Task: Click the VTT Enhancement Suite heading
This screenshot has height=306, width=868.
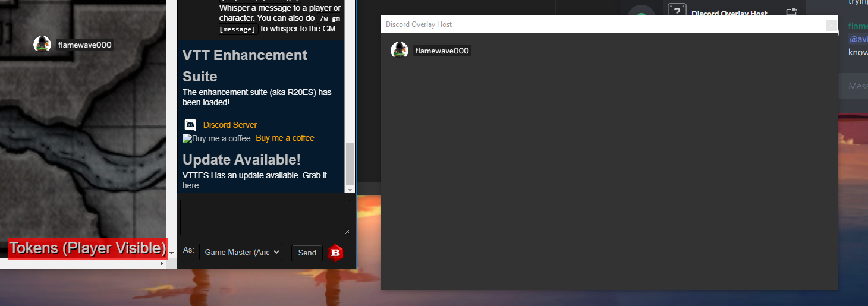Action: pos(245,66)
